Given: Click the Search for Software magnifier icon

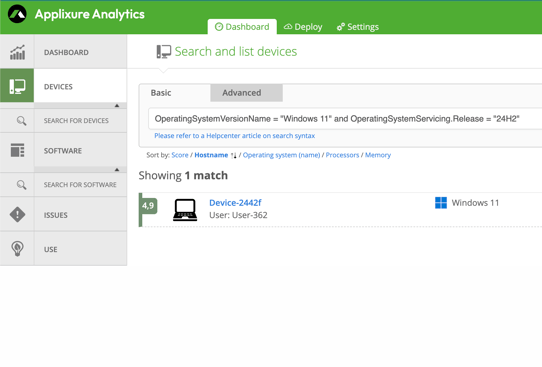Looking at the screenshot, I should 21,185.
